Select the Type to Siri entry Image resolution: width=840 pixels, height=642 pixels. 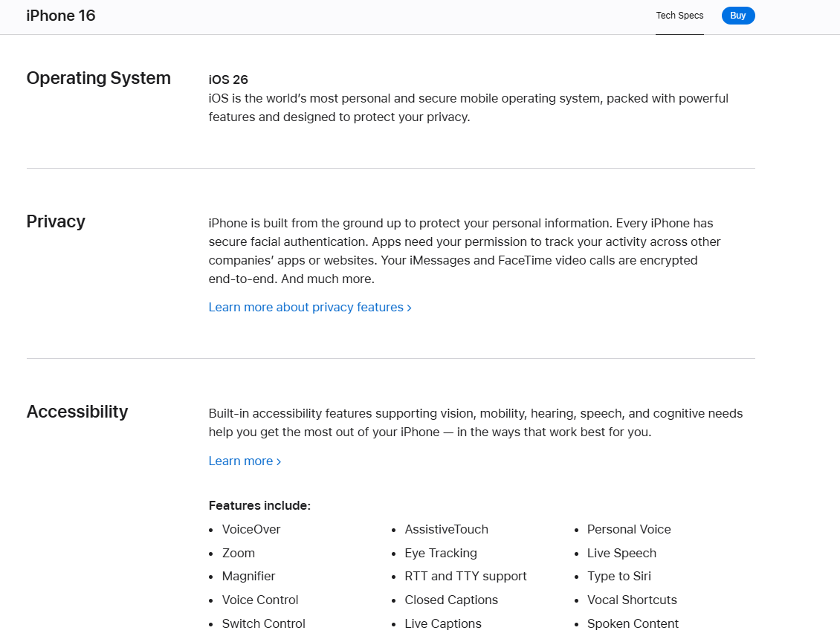[618, 577]
